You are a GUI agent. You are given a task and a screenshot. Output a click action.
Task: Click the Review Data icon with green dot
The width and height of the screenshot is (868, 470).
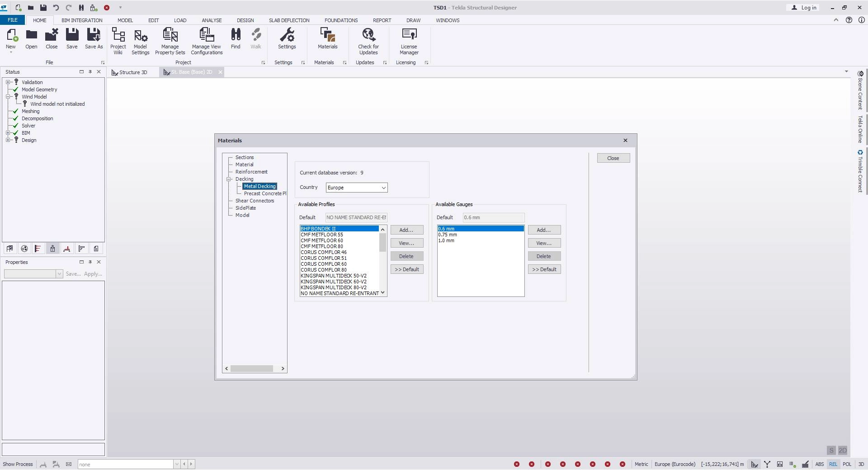pyautogui.click(x=793, y=464)
